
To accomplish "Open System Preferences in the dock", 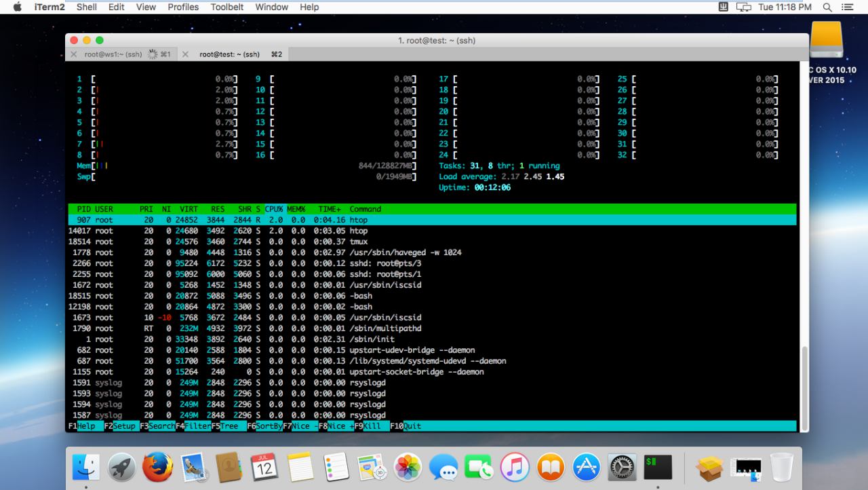I will pos(623,468).
